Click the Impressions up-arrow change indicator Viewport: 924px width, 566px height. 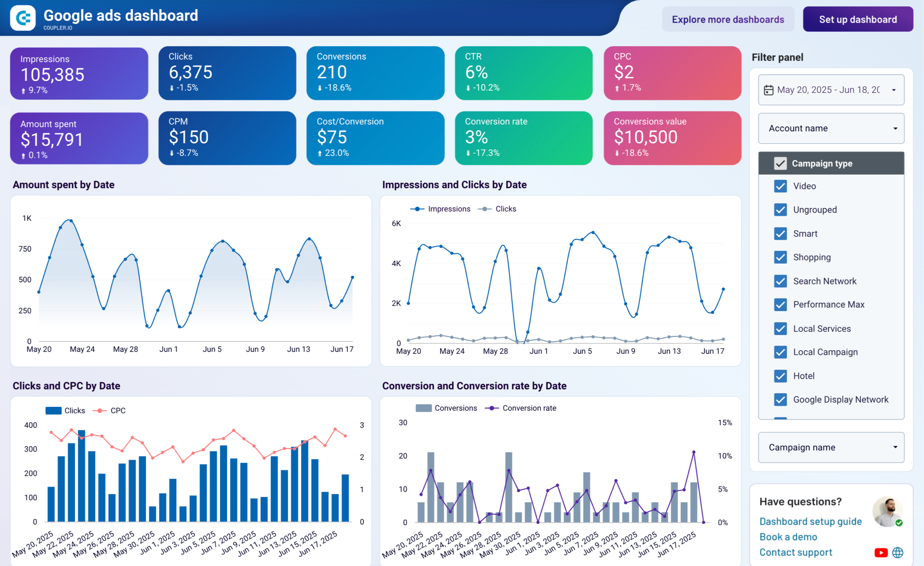coord(23,91)
